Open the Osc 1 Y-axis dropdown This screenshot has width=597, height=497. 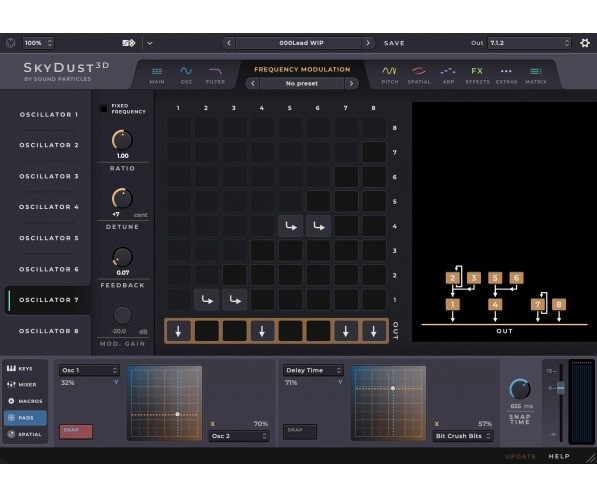point(89,370)
